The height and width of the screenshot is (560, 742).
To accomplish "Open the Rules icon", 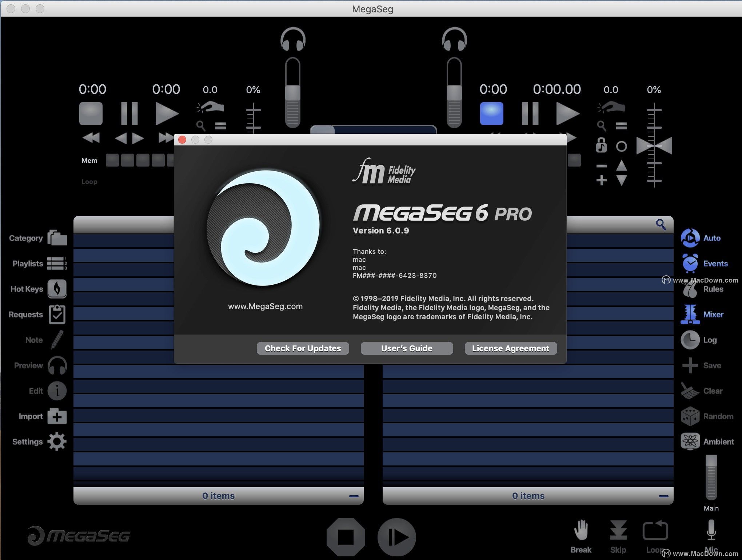I will click(690, 289).
